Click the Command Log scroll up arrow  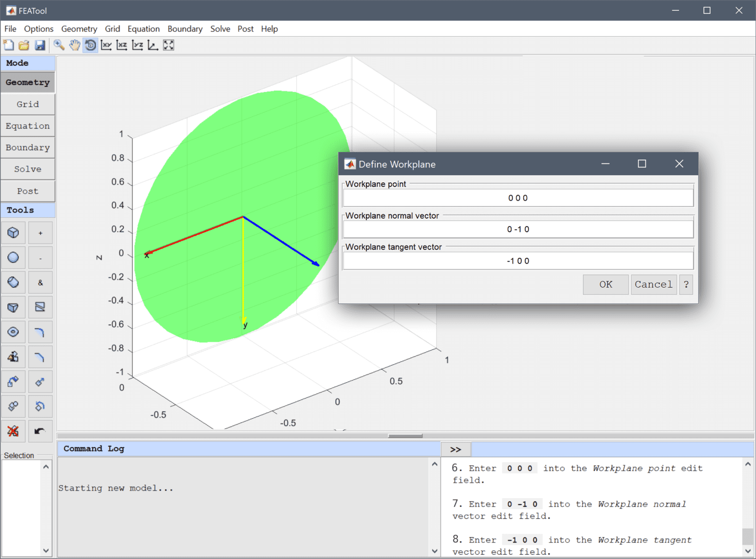point(435,465)
